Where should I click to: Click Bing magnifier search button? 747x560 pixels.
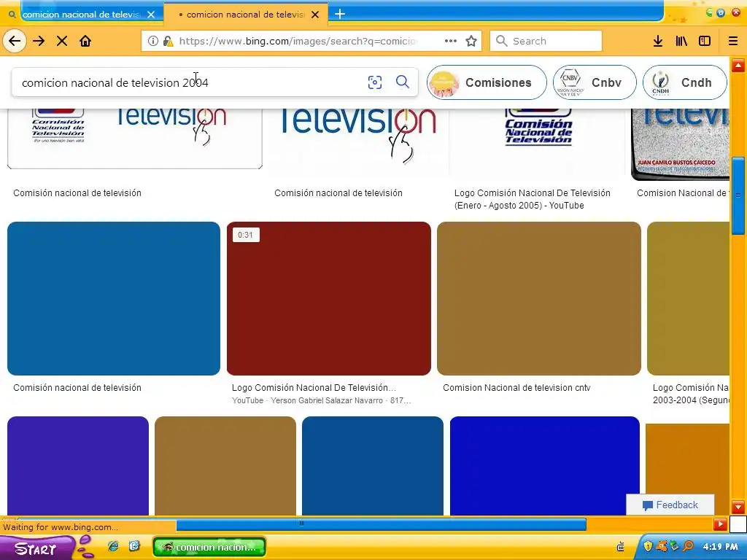(403, 82)
